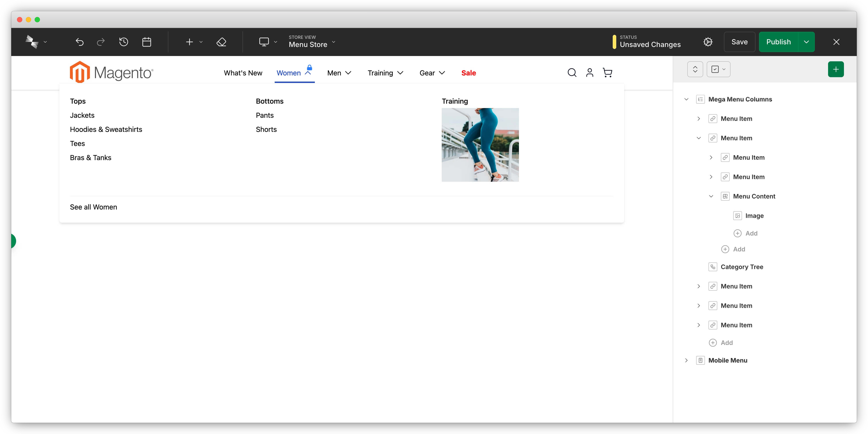Click expand/collapse all arrows in panel
Screen dimensions: 868x434
click(x=695, y=69)
